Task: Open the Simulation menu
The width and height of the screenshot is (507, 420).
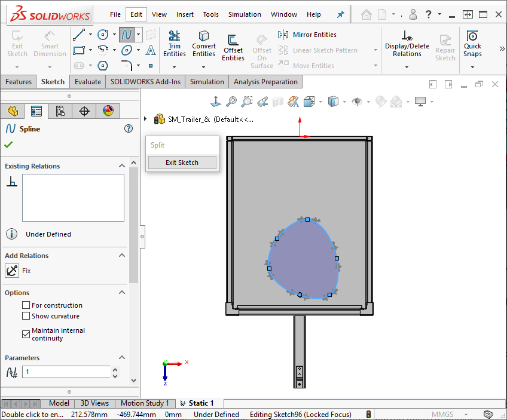Action: [x=245, y=14]
